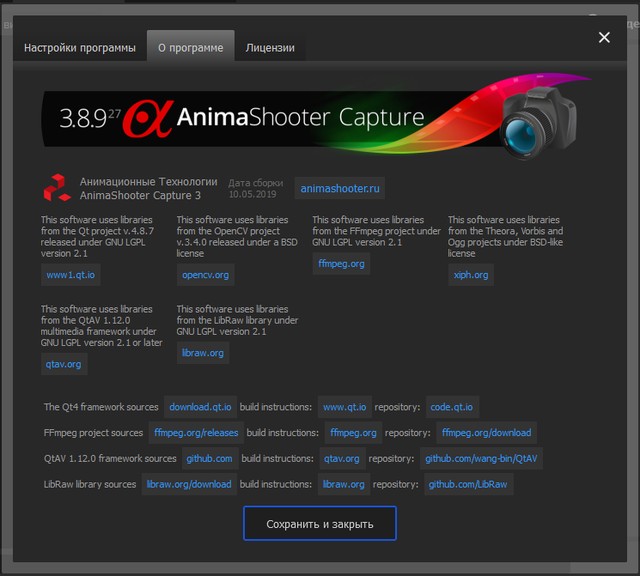Click the red Animation Technologies logo icon
640x576 pixels.
(x=57, y=188)
